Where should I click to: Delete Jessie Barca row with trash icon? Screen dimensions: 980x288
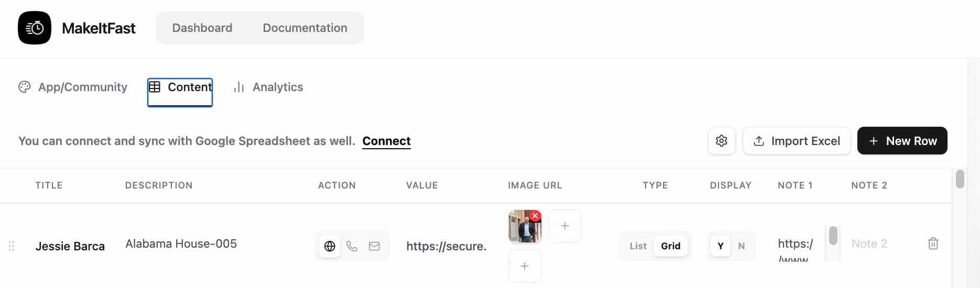[x=933, y=243]
